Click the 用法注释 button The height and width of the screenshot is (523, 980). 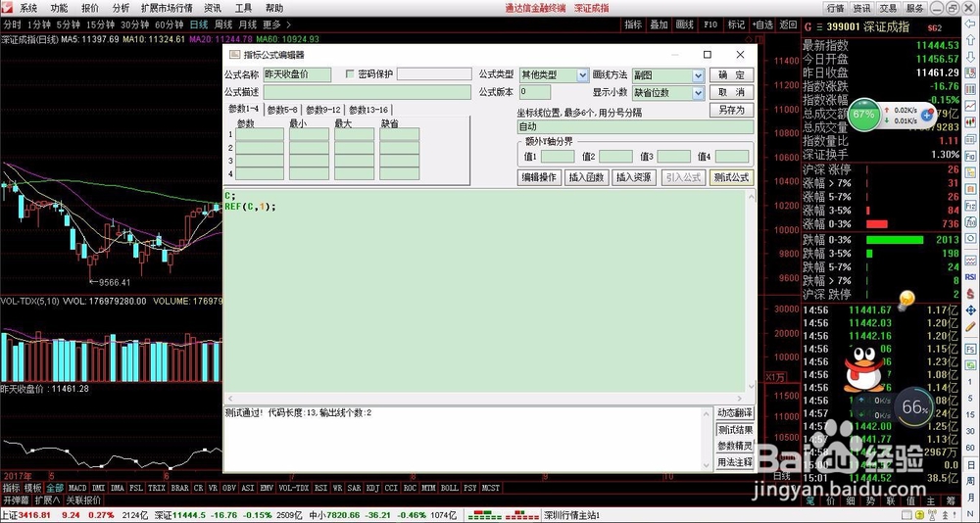[735, 462]
